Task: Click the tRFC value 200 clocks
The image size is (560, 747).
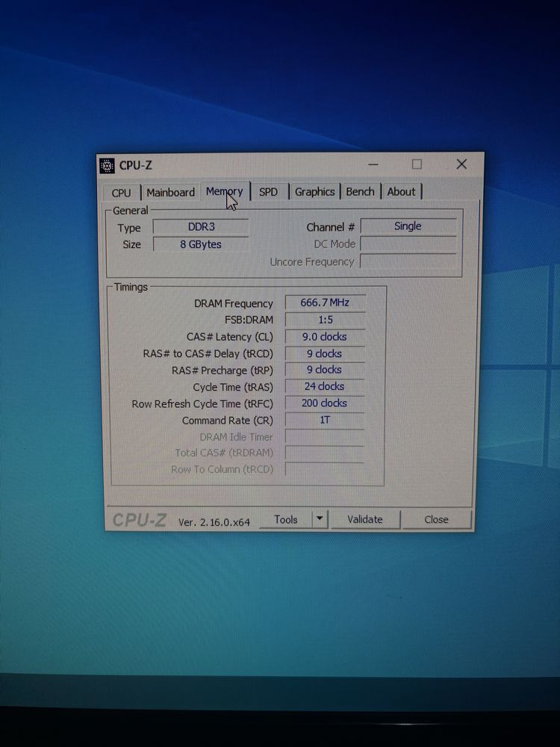Action: coord(325,403)
